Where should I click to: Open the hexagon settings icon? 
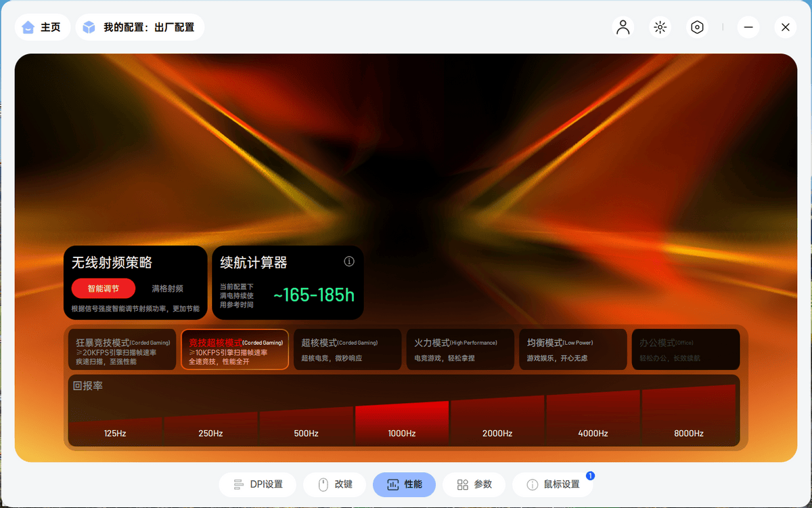pos(697,27)
